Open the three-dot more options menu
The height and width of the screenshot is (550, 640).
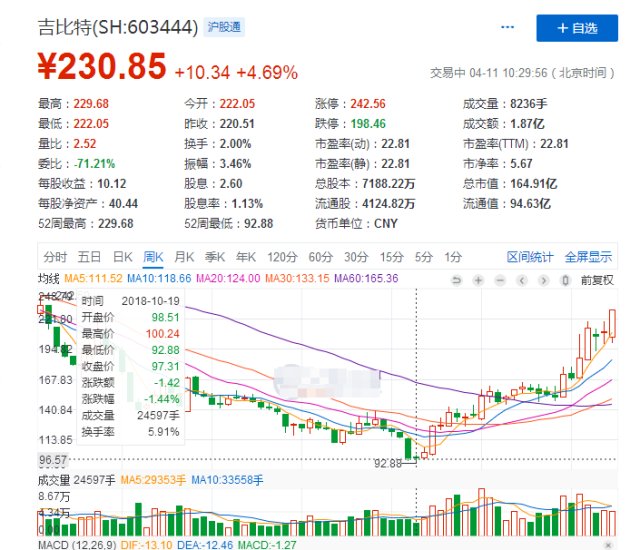507,27
